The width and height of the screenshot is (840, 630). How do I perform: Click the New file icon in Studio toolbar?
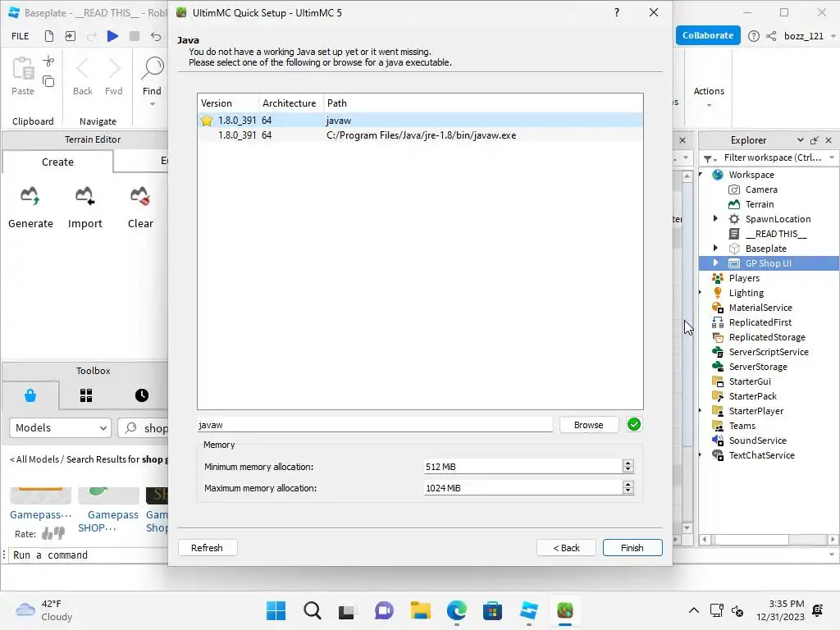pos(49,36)
